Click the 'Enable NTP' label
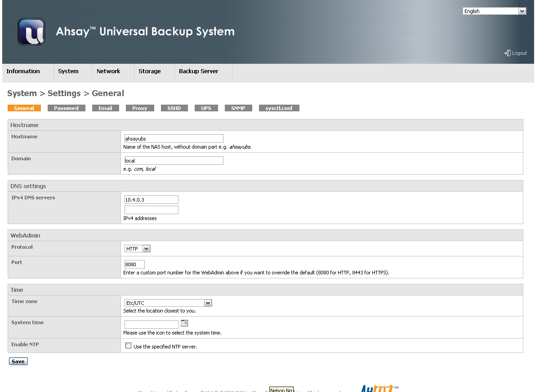This screenshot has width=544, height=392. click(x=25, y=344)
